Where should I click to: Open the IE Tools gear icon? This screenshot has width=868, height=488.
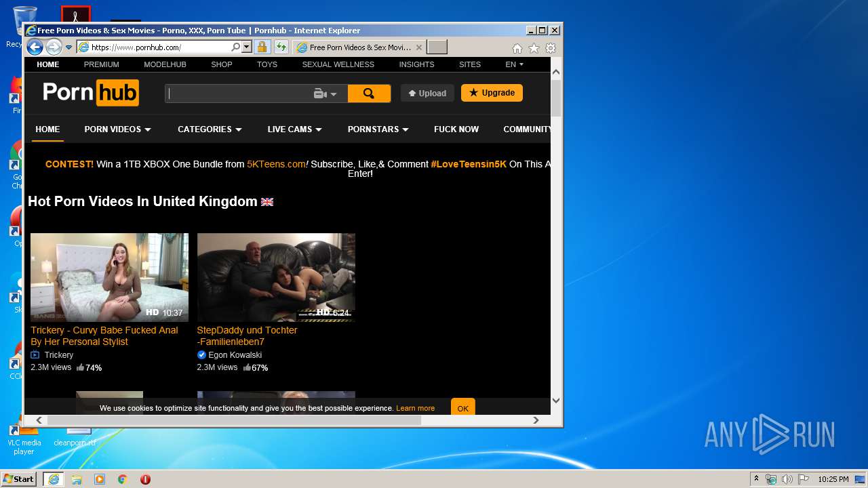click(x=551, y=48)
